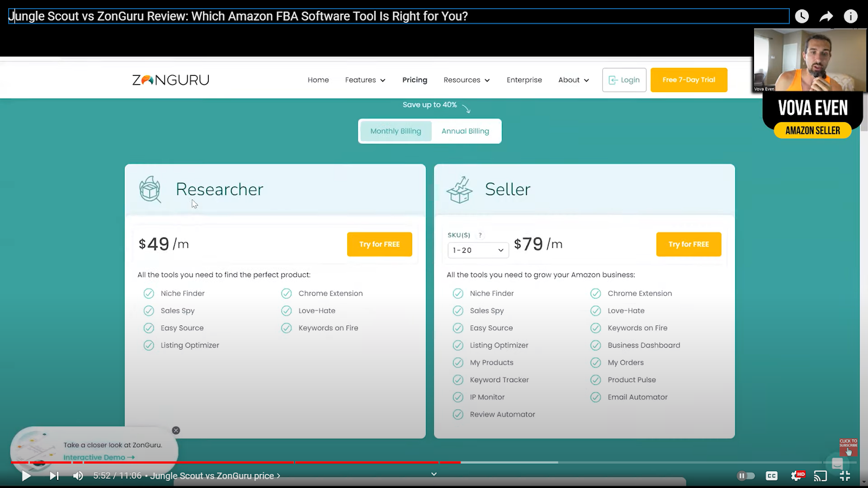Click the My Orders feature text
868x488 pixels.
pos(626,363)
